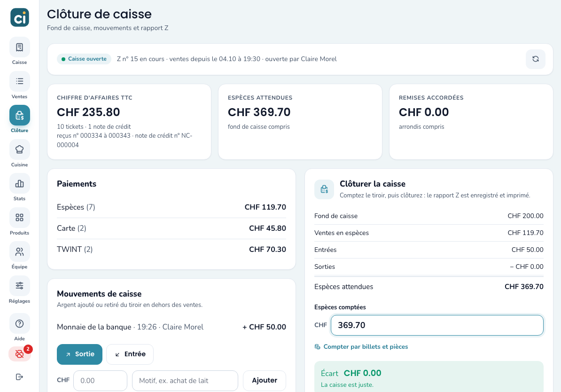This screenshot has width=561, height=392.
Task: Click the Sorties – CHF 0.00 row
Action: click(429, 267)
